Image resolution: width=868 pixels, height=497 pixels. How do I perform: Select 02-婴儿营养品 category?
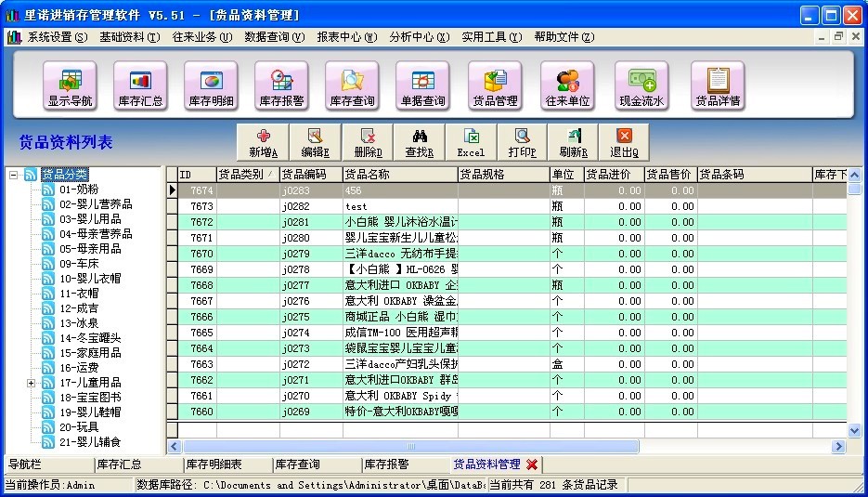[96, 204]
